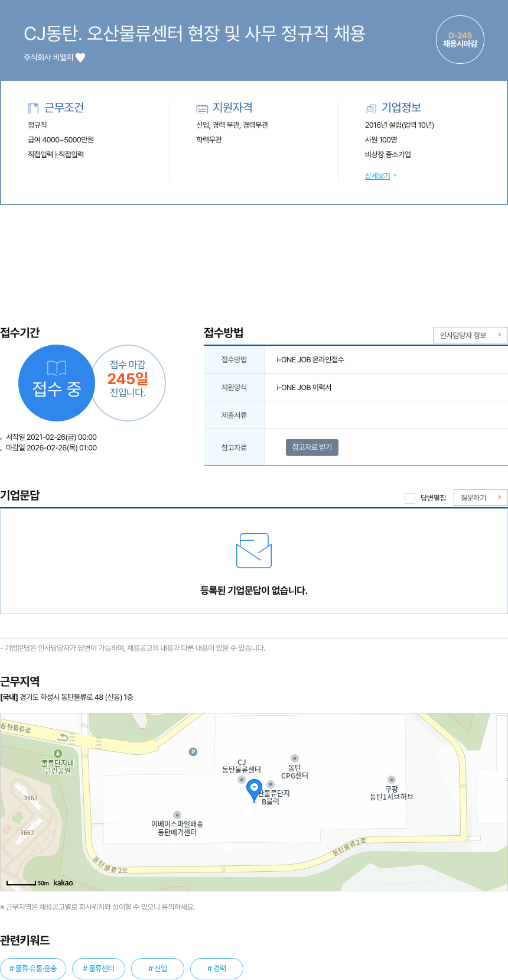Click the 2016년 설립(업력 10년) text
Image resolution: width=508 pixels, height=980 pixels.
tap(399, 125)
